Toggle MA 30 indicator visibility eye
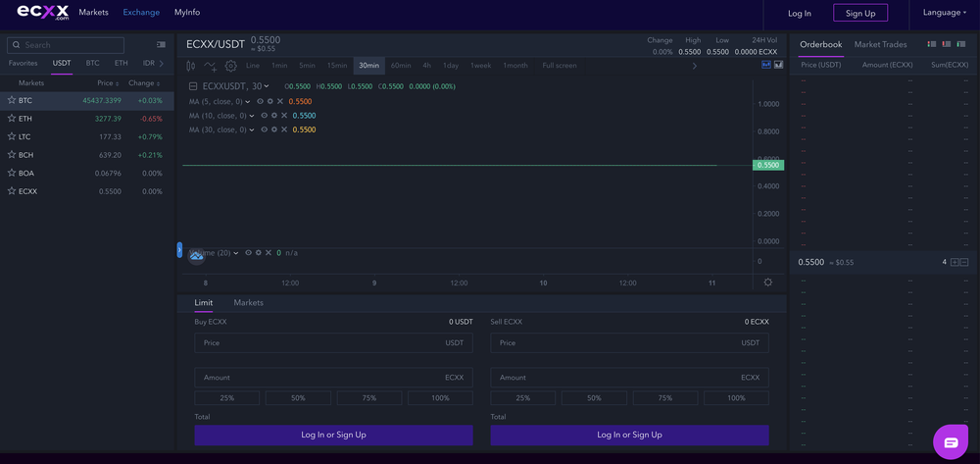Viewport: 980px width, 464px height. click(264, 129)
